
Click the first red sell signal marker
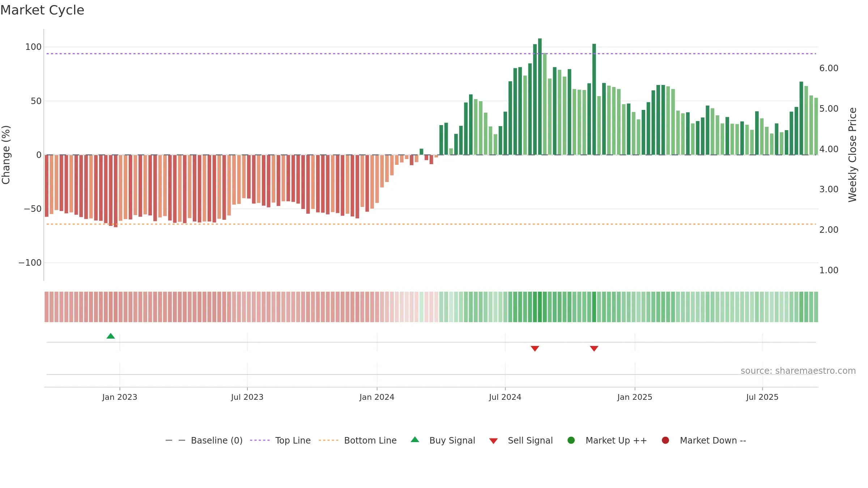535,348
